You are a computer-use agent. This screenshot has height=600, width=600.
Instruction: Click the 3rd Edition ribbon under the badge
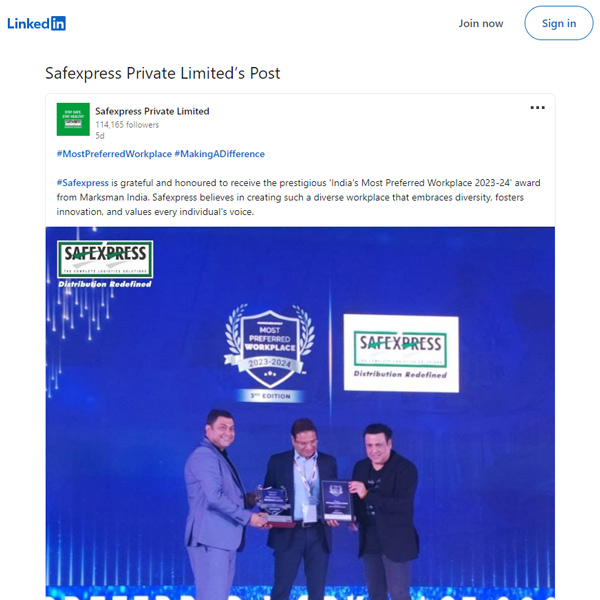click(x=270, y=396)
